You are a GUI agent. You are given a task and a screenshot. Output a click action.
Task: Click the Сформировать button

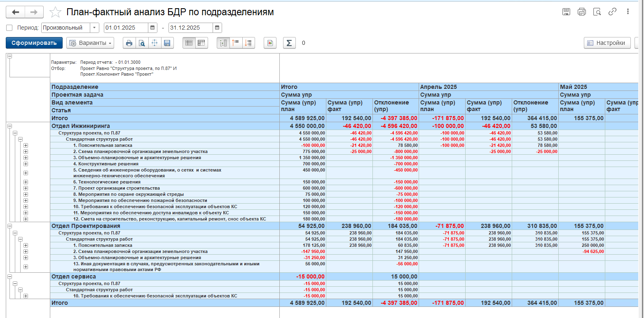tap(34, 43)
